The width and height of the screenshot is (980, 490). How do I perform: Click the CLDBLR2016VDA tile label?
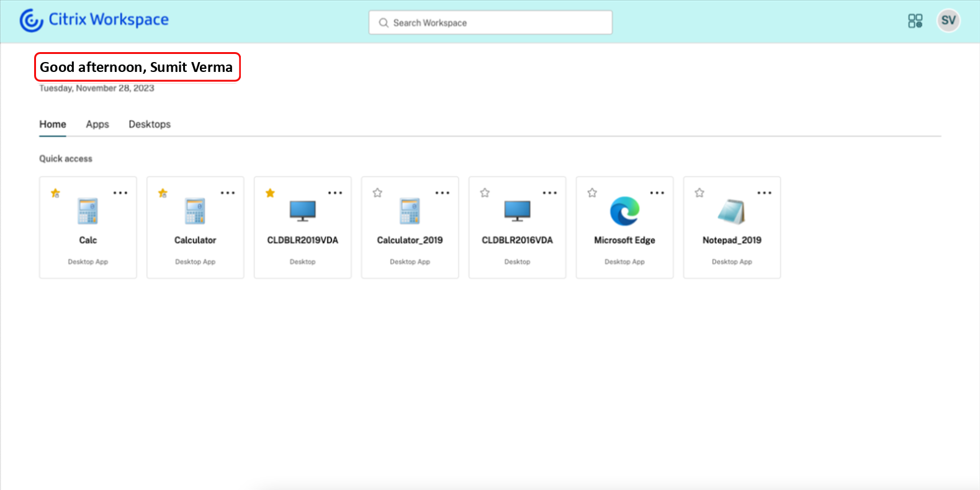point(518,240)
